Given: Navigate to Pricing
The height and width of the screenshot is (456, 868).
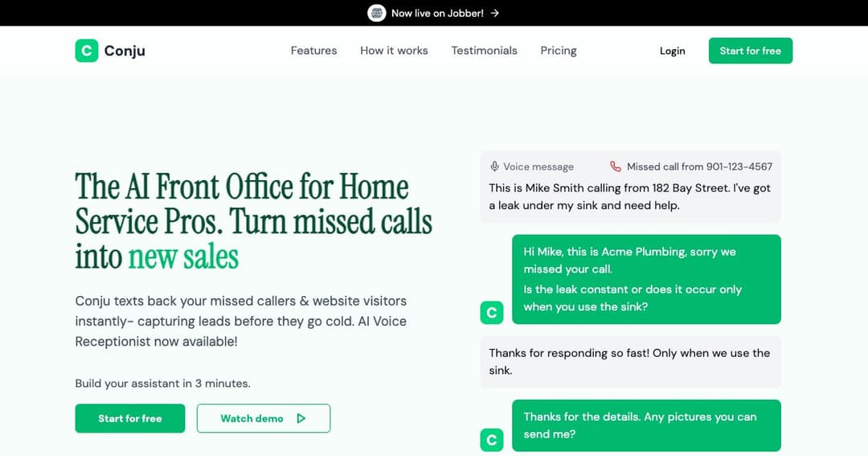Looking at the screenshot, I should coord(559,51).
